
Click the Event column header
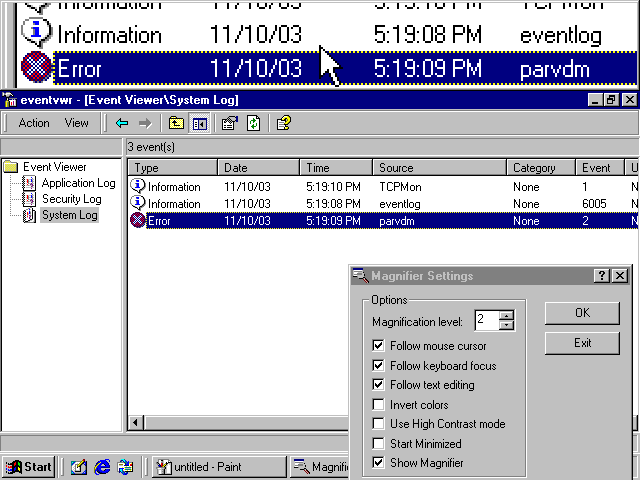click(x=600, y=168)
